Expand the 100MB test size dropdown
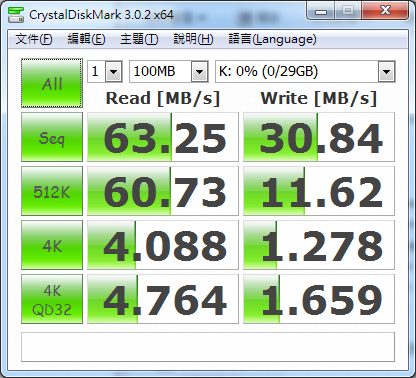Viewport: 416px width, 378px height. coord(200,71)
